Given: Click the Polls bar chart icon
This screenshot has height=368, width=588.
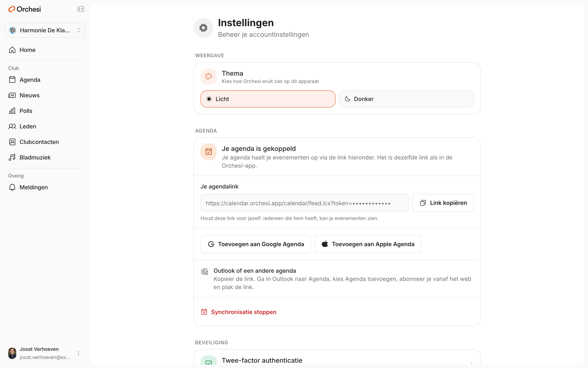Looking at the screenshot, I should point(12,111).
